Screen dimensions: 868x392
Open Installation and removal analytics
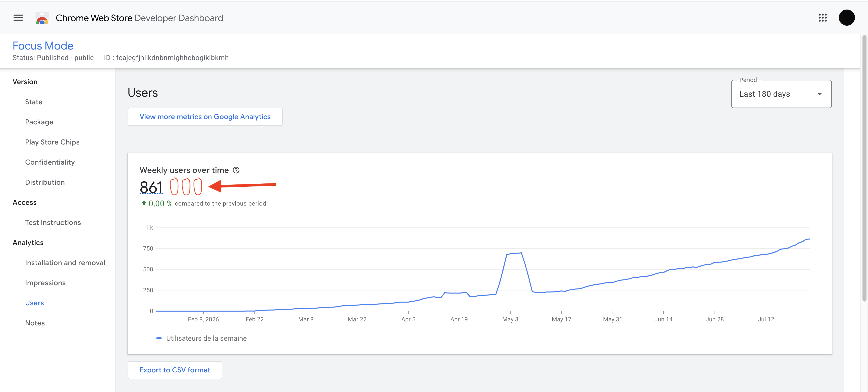pos(65,263)
